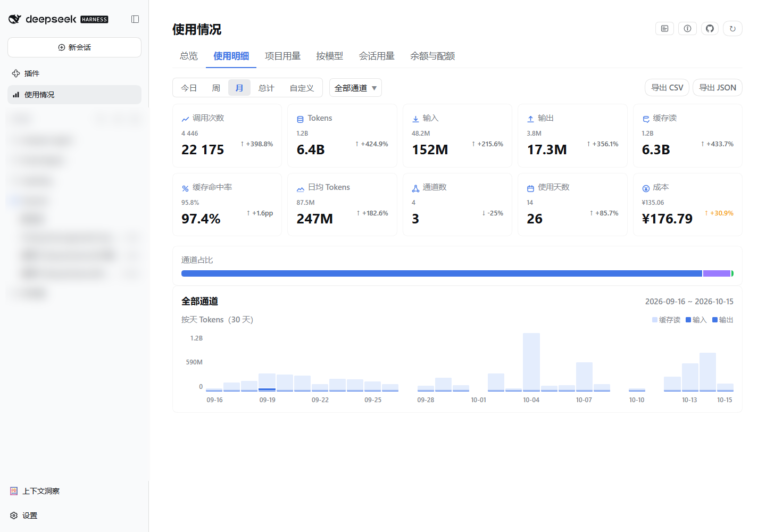Switch to the 项目用量 tab
Viewport: 766px width, 532px height.
(x=282, y=56)
